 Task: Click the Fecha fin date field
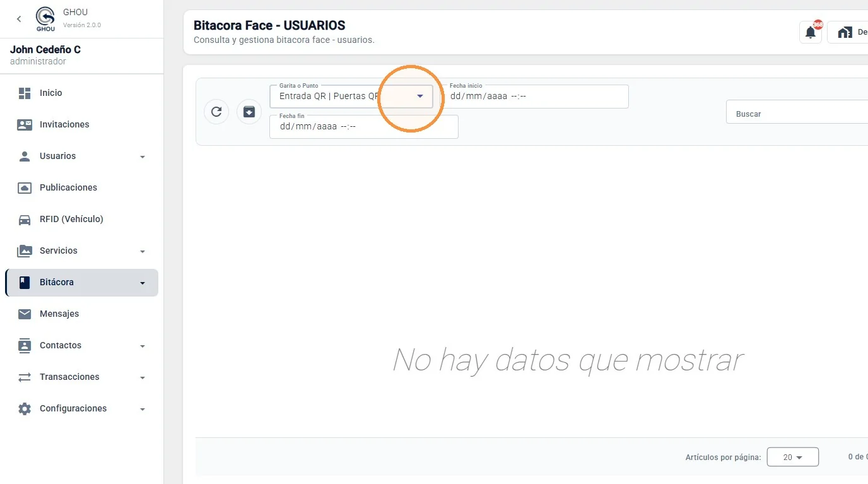pos(364,126)
